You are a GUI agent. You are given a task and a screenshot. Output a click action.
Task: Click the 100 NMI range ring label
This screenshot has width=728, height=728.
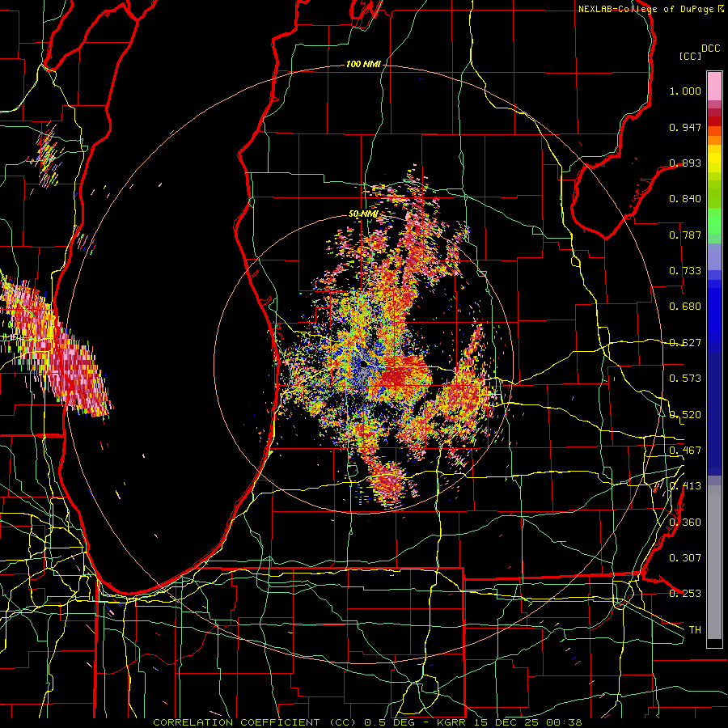[363, 64]
